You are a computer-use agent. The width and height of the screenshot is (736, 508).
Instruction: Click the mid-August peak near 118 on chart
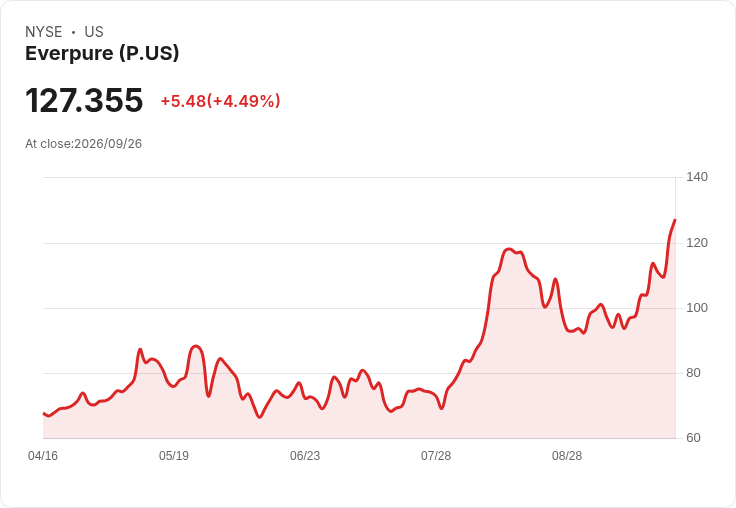[509, 249]
